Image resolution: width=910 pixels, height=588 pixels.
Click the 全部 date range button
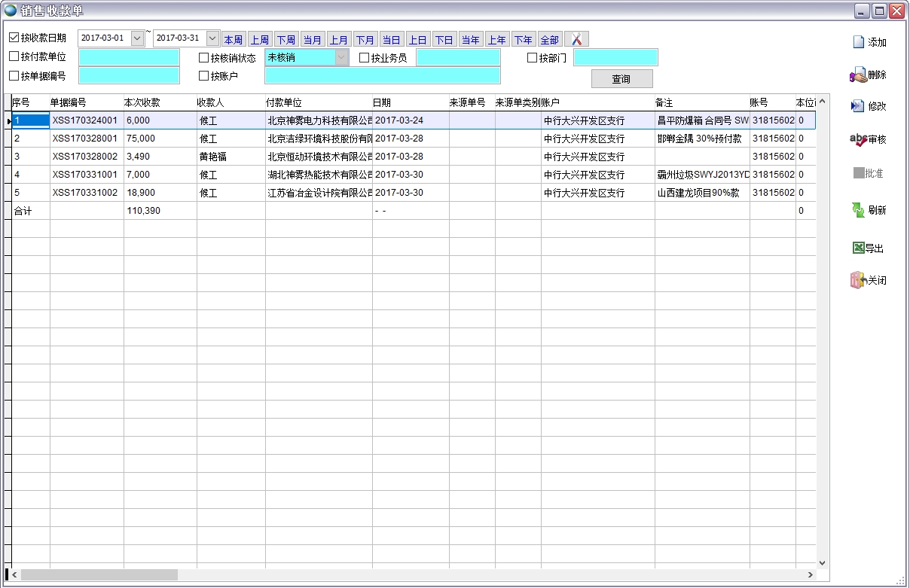point(549,39)
